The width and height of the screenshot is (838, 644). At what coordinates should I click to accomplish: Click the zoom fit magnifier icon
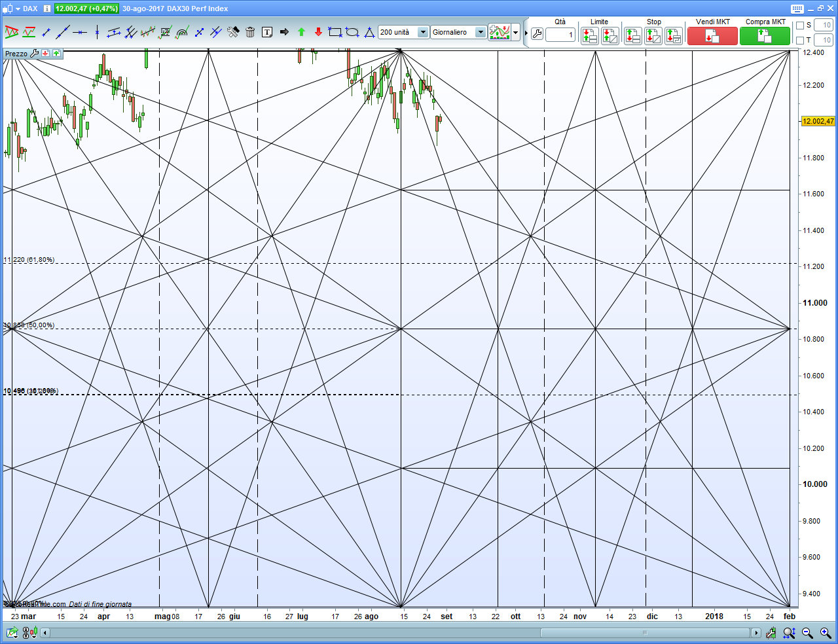[789, 633]
